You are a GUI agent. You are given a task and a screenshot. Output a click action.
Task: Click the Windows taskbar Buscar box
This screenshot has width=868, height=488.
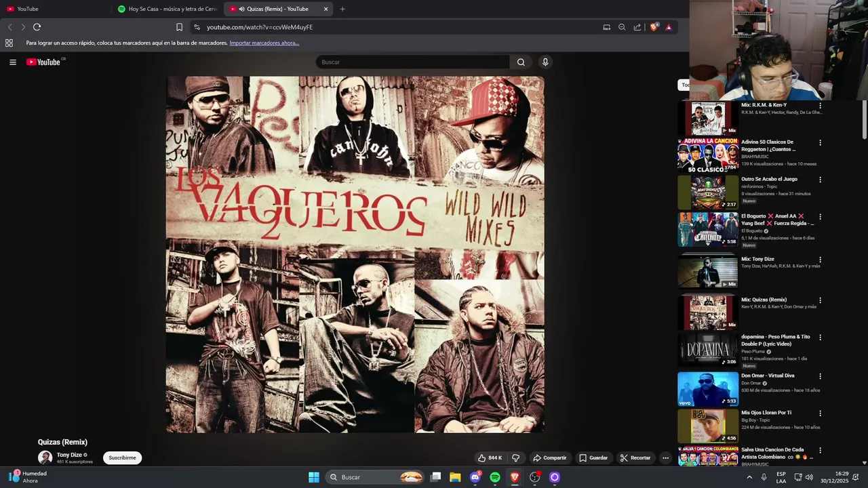(374, 477)
